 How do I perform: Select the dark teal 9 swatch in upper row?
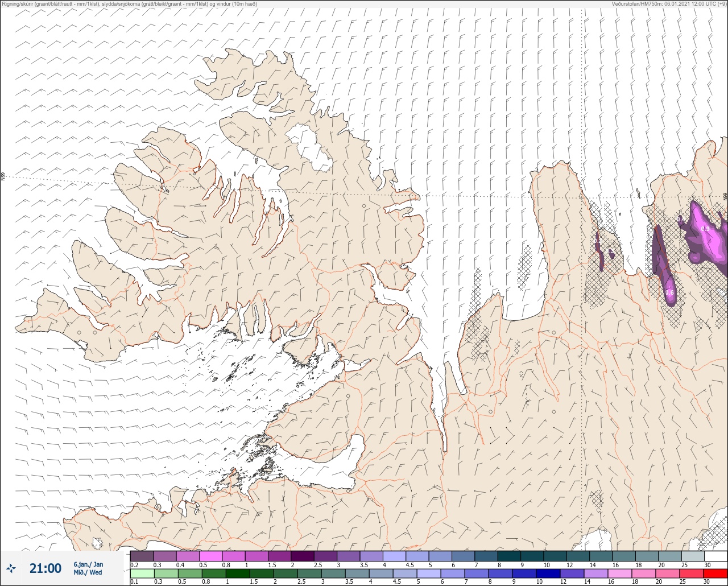532,556
